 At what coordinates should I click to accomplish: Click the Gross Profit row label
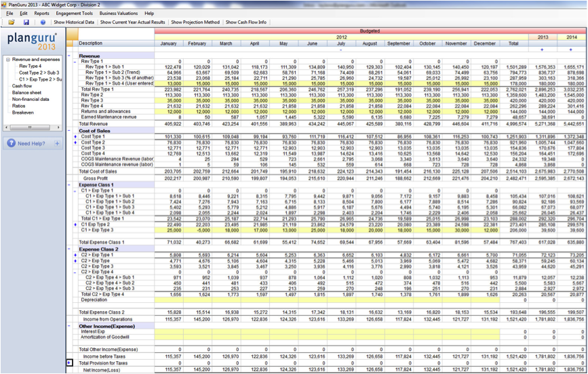tap(95, 178)
